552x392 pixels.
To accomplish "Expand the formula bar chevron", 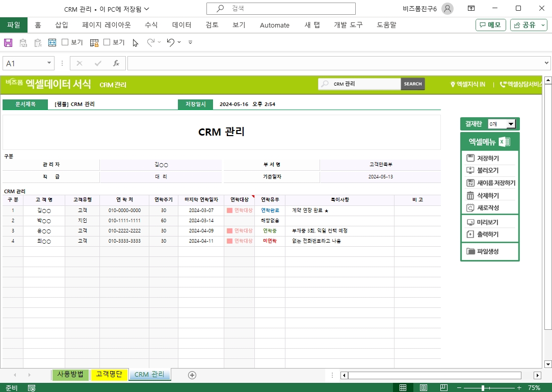I will click(546, 63).
